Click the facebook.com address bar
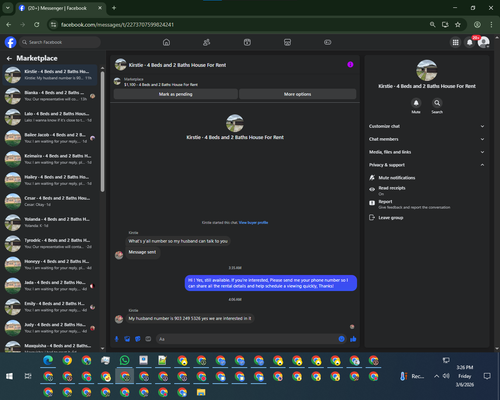Screen dimensions: 500x400 tap(240, 25)
